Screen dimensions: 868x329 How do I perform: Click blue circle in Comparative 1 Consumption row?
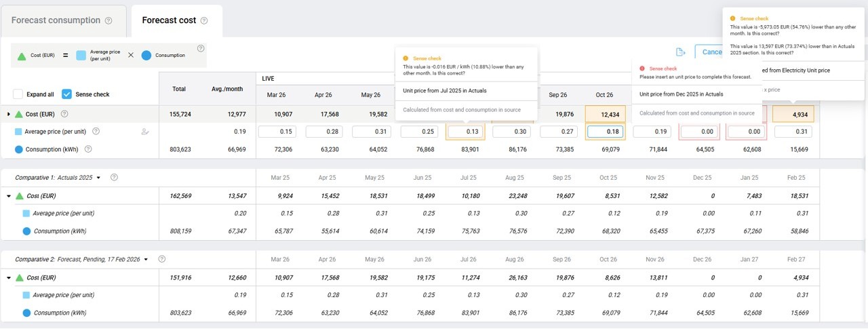[x=26, y=231]
